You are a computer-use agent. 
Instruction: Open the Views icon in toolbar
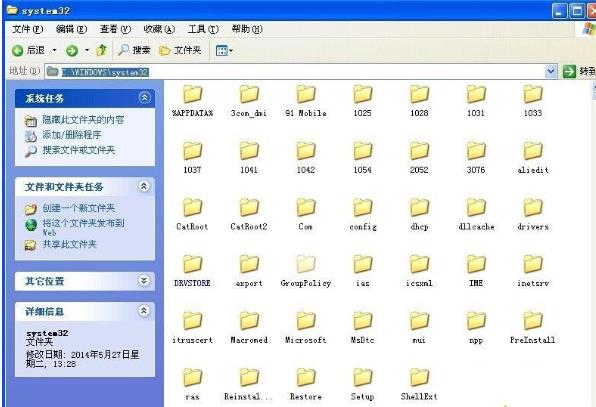222,50
